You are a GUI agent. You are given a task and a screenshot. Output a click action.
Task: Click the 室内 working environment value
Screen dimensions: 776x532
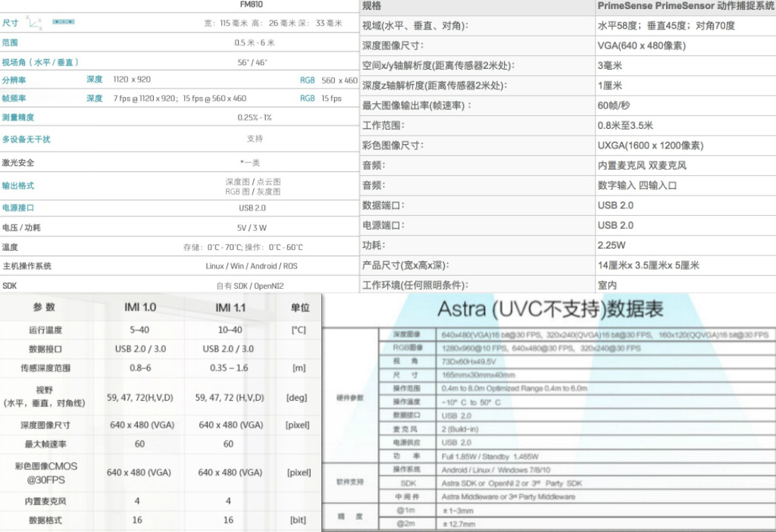pos(607,285)
